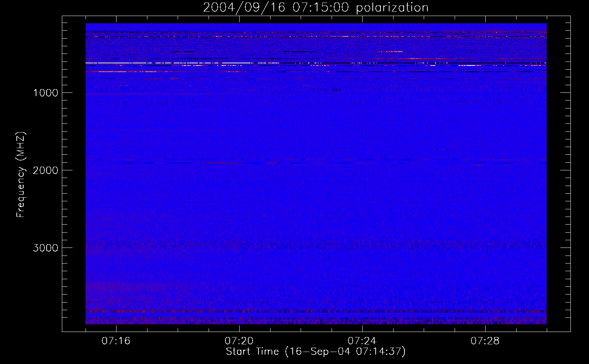589x364 pixels.
Task: Select the 'Frequency (MHZ)' axis label
Action: tap(21, 175)
